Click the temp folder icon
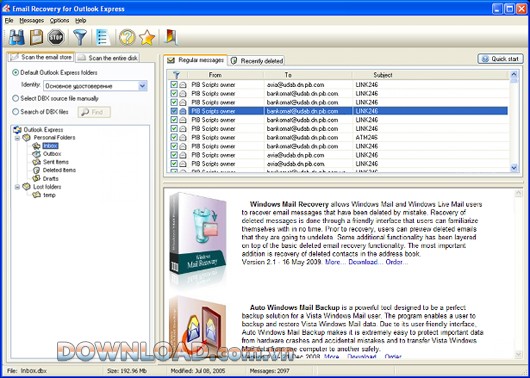530x378 pixels. [37, 195]
